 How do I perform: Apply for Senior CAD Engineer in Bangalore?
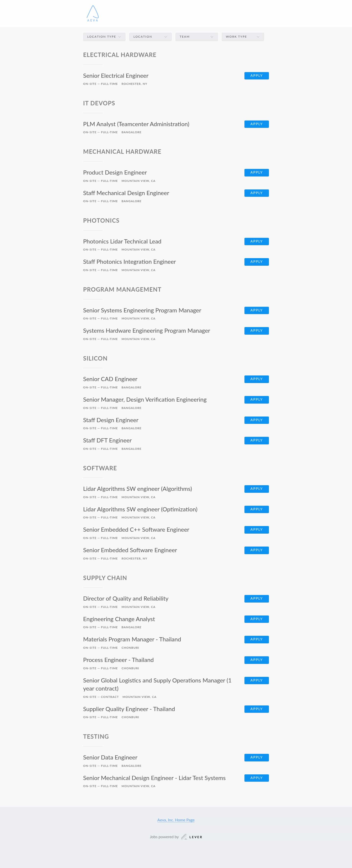tap(256, 379)
